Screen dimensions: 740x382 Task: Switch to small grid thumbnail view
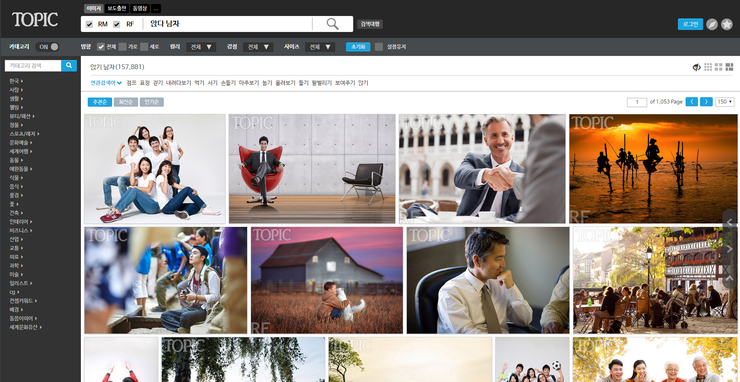(708, 67)
